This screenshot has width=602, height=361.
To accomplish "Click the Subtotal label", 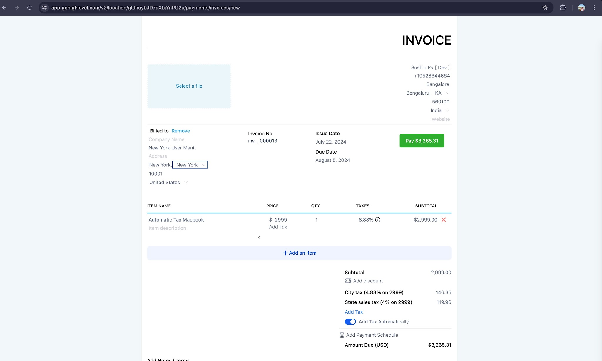I will coord(354,272).
